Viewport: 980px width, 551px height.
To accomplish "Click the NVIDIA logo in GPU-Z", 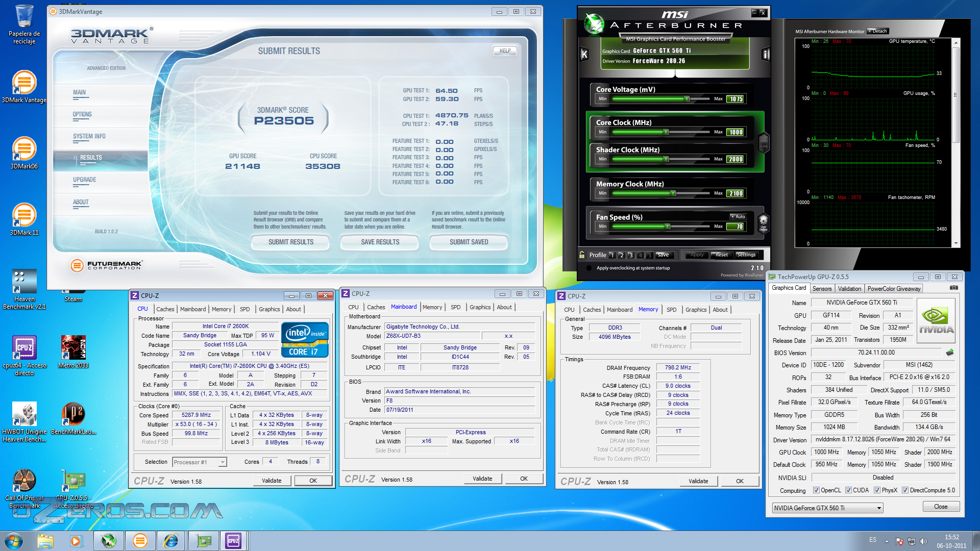I will (936, 320).
